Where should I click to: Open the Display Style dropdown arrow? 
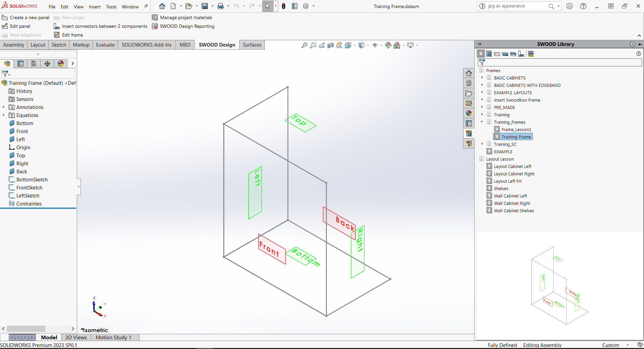tap(368, 45)
